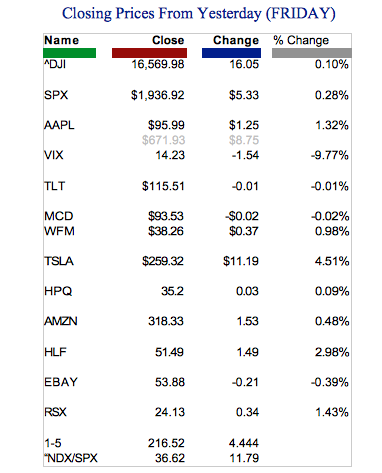Click the dark red bar under Close
382x473 pixels.
(x=149, y=53)
